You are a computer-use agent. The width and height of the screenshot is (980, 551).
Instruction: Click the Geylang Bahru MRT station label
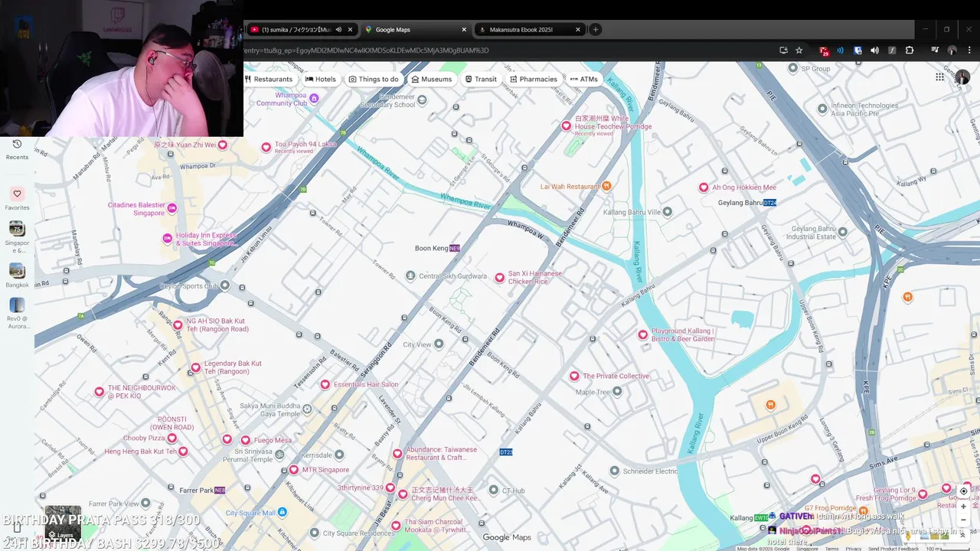747,203
